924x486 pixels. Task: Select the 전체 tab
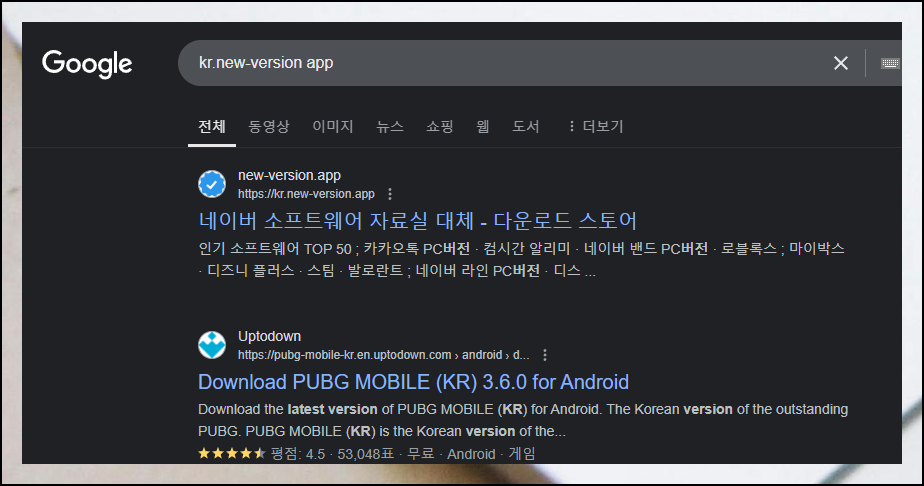coord(212,126)
